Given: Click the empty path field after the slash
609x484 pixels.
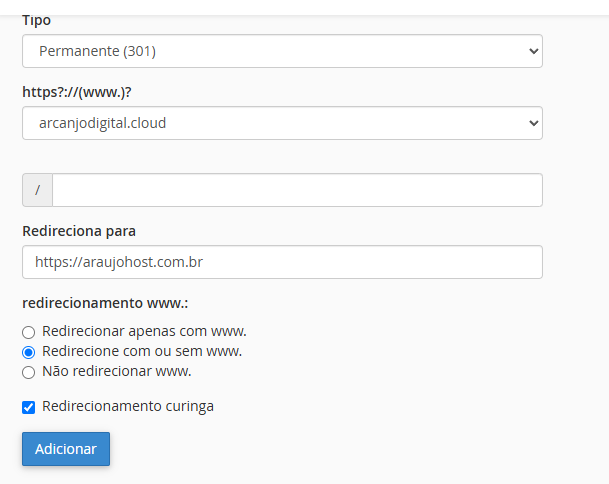Looking at the screenshot, I should [297, 190].
